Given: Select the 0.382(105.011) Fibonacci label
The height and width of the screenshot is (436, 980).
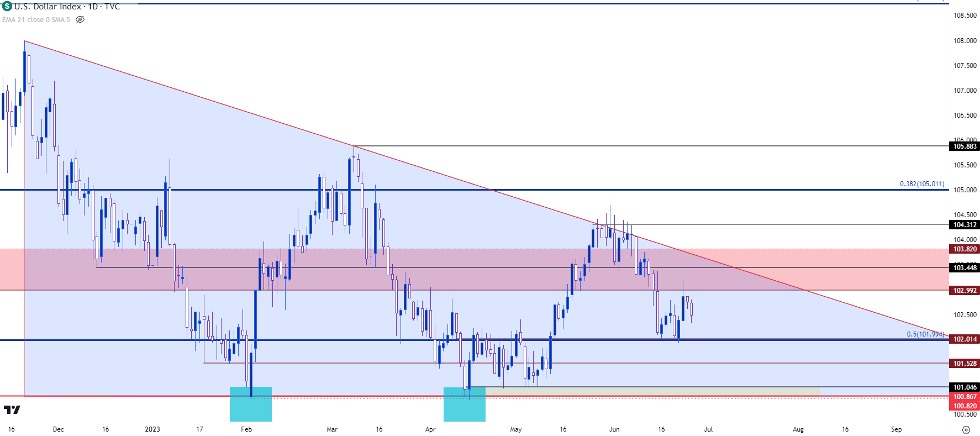Looking at the screenshot, I should [922, 184].
